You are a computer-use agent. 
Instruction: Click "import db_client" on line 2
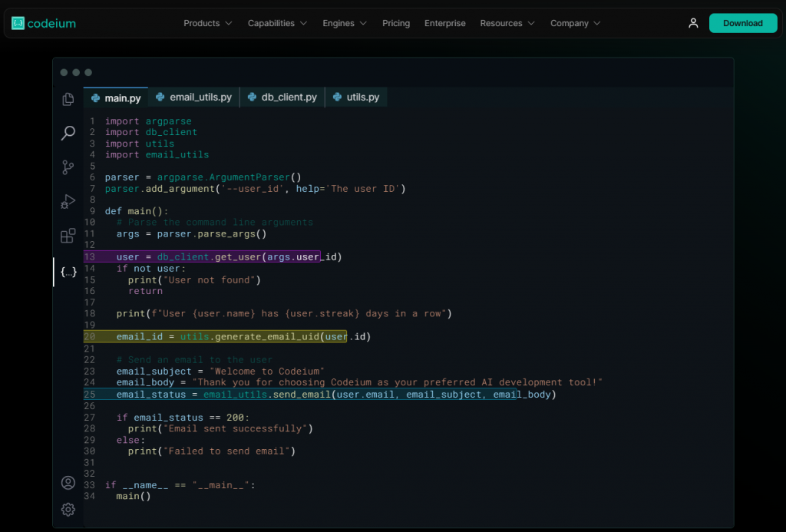151,132
